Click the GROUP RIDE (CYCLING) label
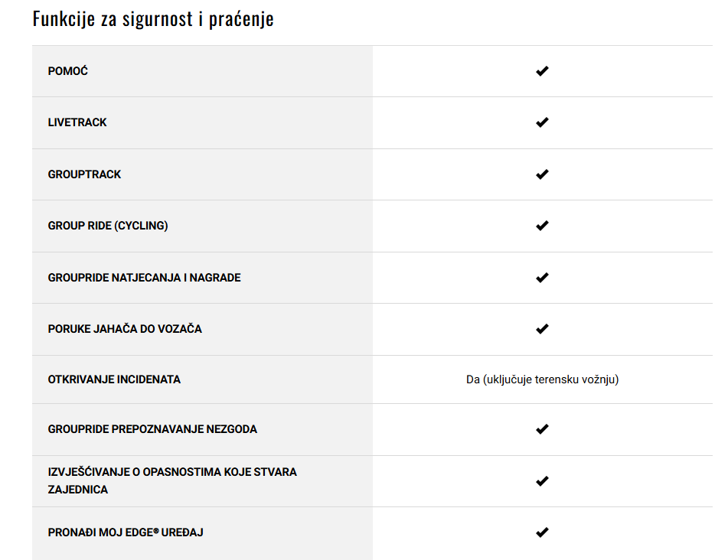Screen dimensions: 728x560 (x=108, y=226)
